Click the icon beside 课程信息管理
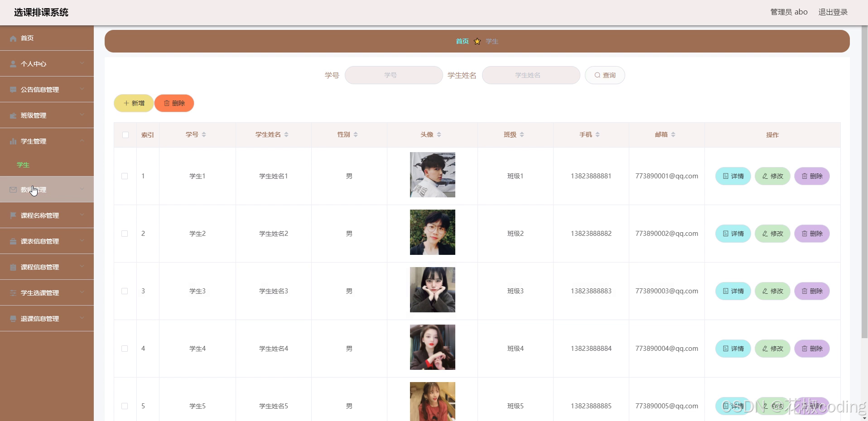This screenshot has height=421, width=868. (13, 267)
